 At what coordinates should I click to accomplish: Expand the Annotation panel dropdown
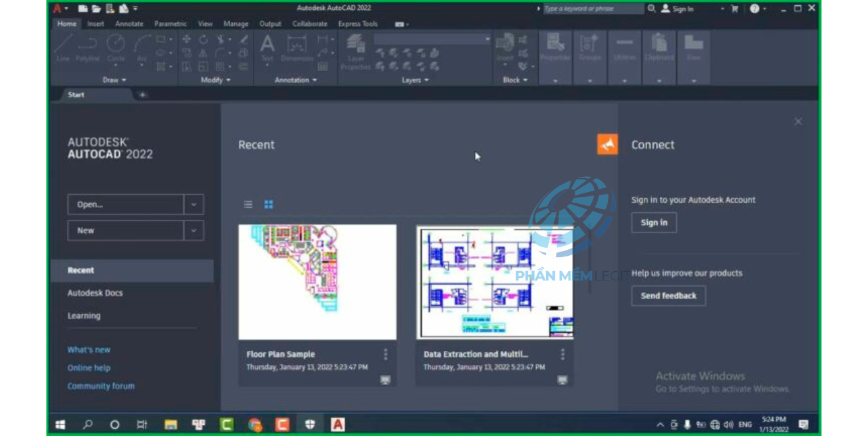coord(296,80)
